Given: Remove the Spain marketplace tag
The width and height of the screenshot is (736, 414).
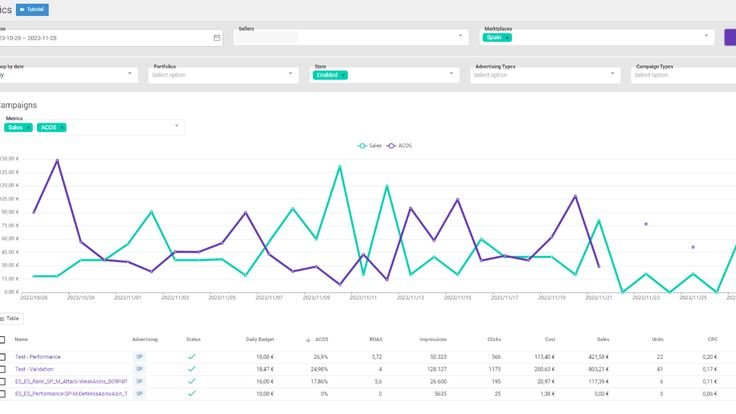Looking at the screenshot, I should (507, 37).
